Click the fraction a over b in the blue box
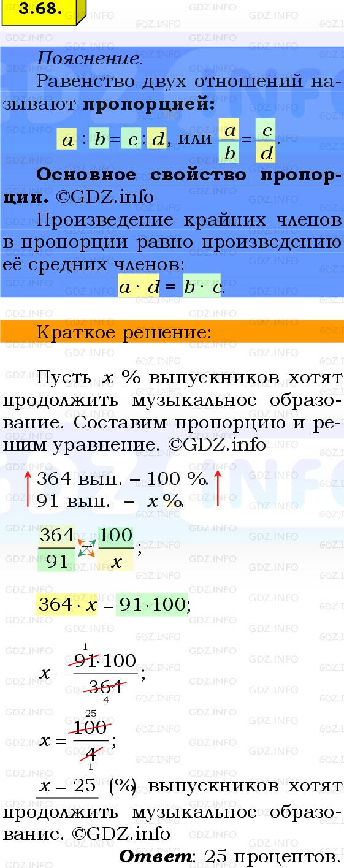Viewport: 344px width, 868px height. (230, 141)
